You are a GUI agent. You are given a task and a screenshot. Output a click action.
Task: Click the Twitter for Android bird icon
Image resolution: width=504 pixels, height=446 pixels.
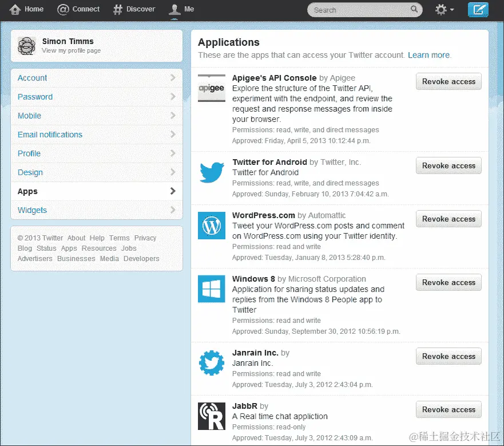212,172
